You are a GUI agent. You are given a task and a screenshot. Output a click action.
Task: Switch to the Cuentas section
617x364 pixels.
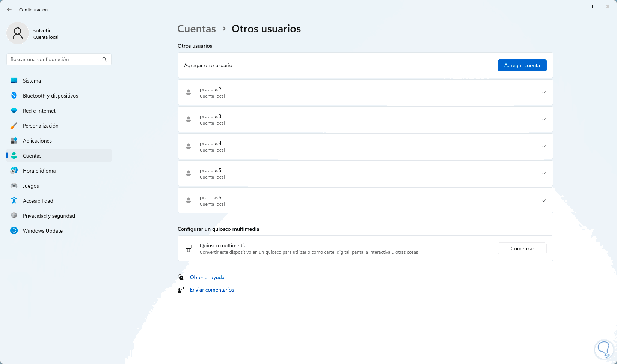32,155
